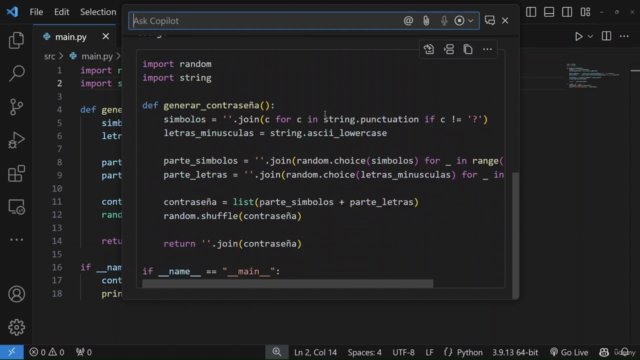640x360 pixels.
Task: Change indentation via Spaces: 4
Action: point(364,352)
